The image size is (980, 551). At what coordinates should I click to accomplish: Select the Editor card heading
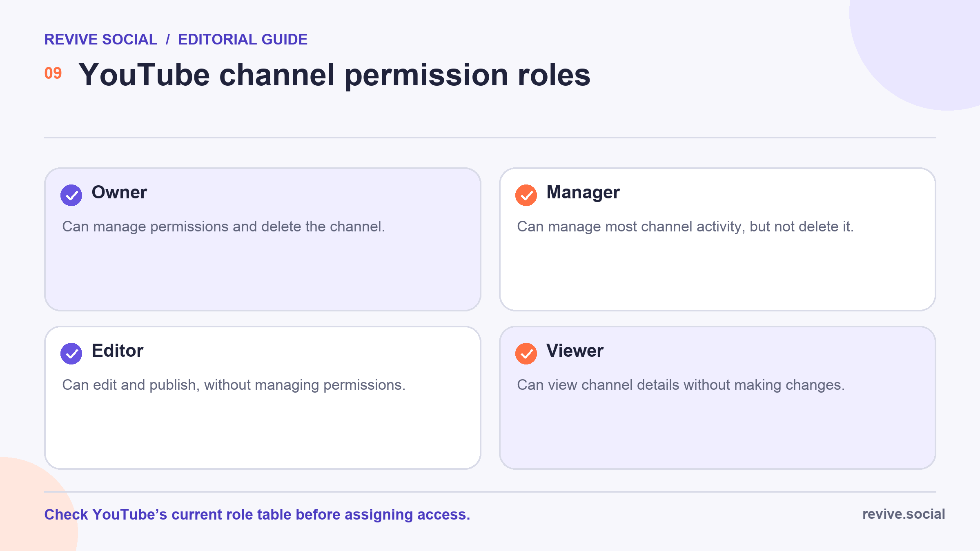pos(118,351)
